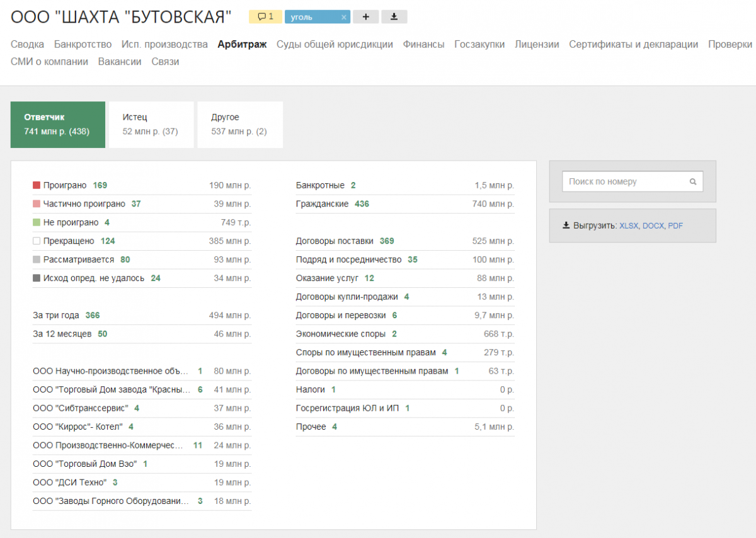The width and height of the screenshot is (756, 538).
Task: Open the Вакансии section
Action: coord(120,62)
